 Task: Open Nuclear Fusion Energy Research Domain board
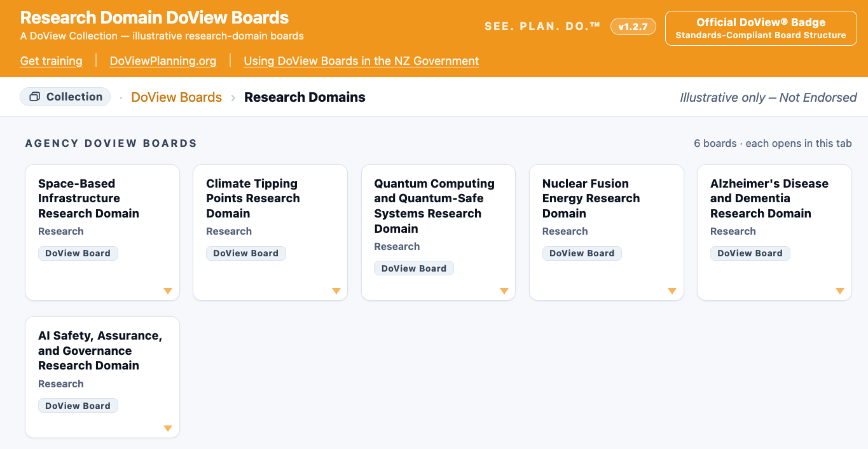point(607,232)
